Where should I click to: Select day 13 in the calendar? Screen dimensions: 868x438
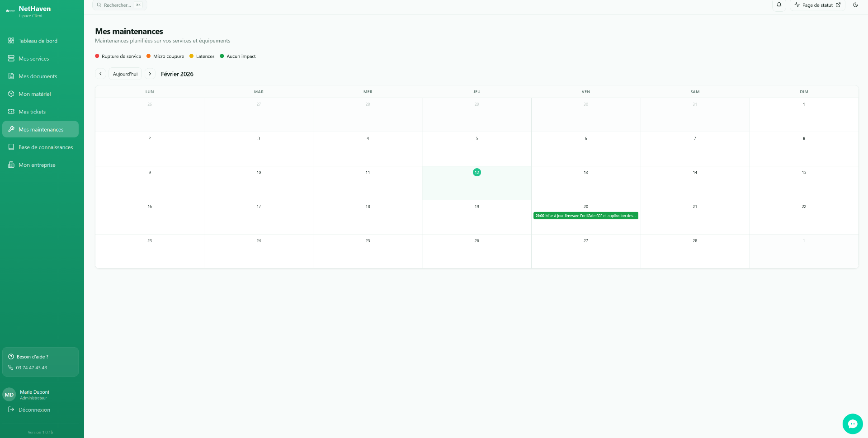pyautogui.click(x=586, y=172)
